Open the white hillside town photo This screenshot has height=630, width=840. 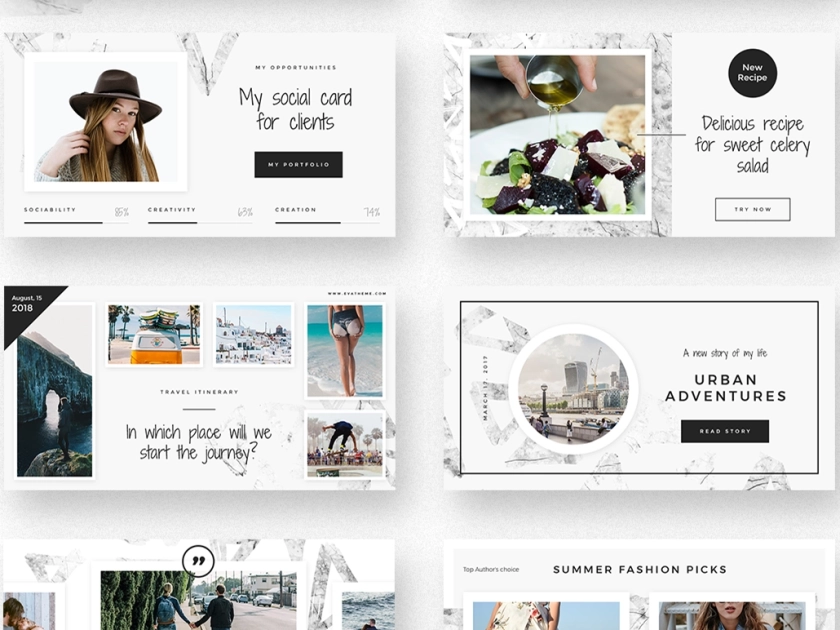coord(253,334)
